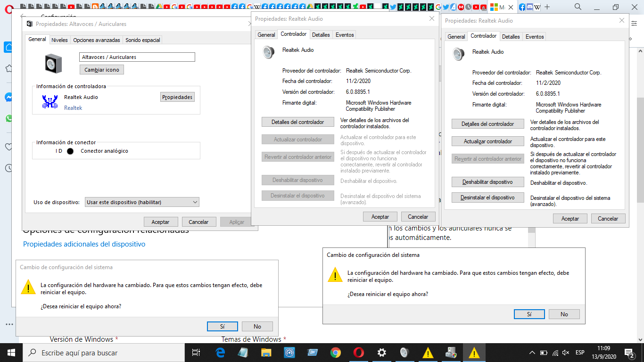Open the ESP input language indicator
Screen dimensions: 644x362
[580, 353]
